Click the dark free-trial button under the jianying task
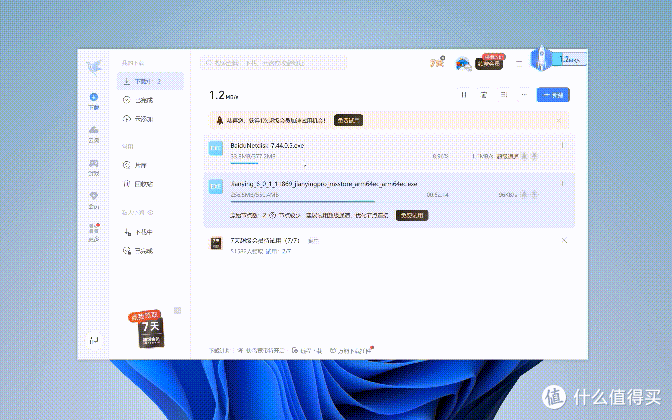 pos(412,215)
